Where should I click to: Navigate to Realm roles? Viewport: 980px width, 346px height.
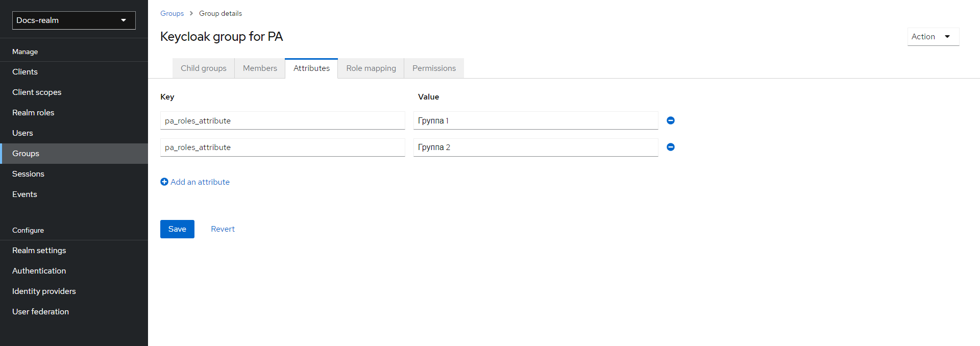(33, 113)
